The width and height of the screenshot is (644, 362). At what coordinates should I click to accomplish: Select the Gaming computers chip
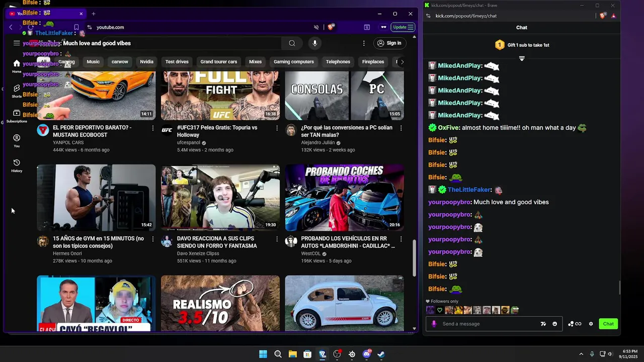pyautogui.click(x=294, y=62)
